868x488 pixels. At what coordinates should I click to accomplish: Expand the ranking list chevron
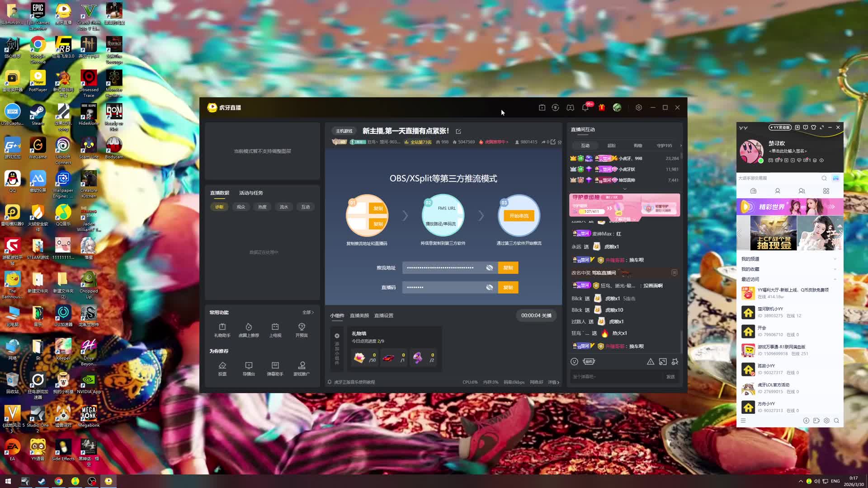625,189
